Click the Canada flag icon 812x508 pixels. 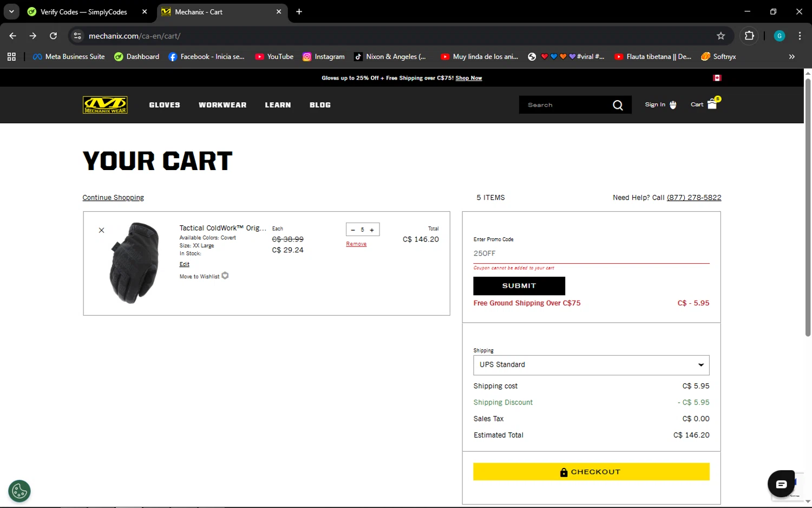(717, 78)
